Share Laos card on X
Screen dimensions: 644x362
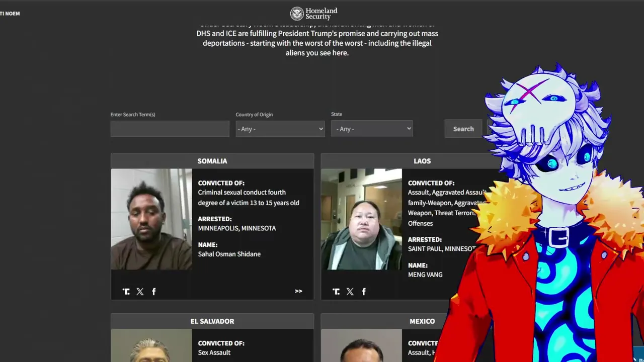click(350, 292)
